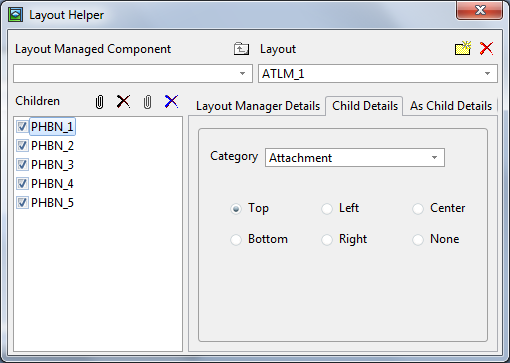Image resolution: width=510 pixels, height=363 pixels.
Task: Delete layout with the red X icon
Action: click(486, 49)
